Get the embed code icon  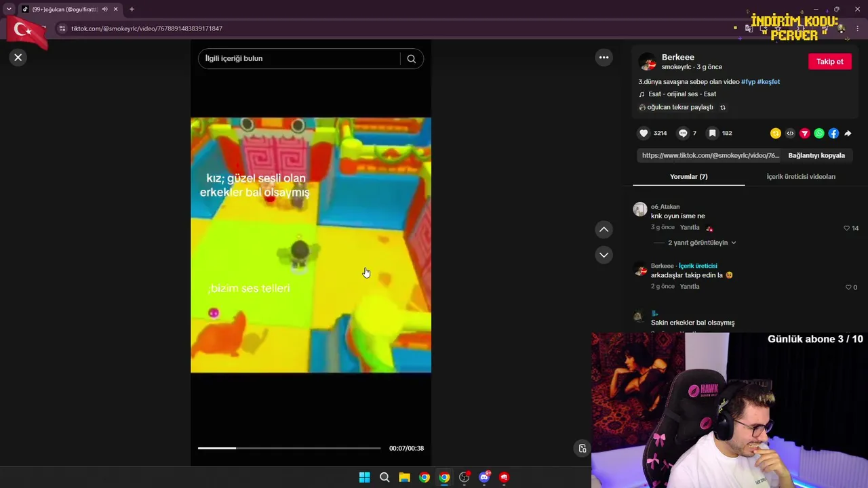[790, 134]
